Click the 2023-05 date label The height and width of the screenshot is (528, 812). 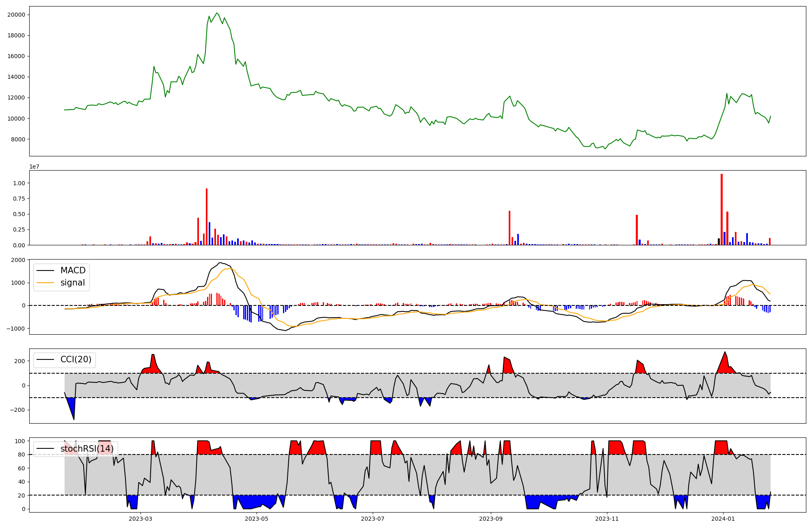pos(257,519)
